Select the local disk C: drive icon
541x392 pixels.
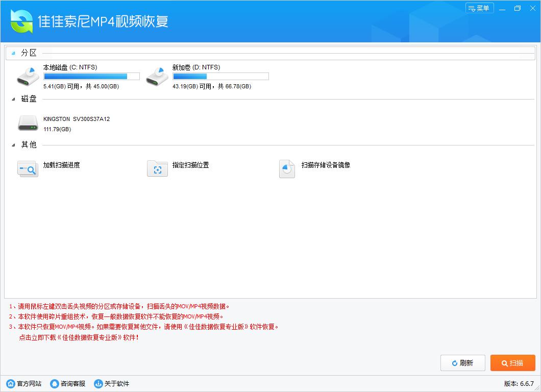28,76
